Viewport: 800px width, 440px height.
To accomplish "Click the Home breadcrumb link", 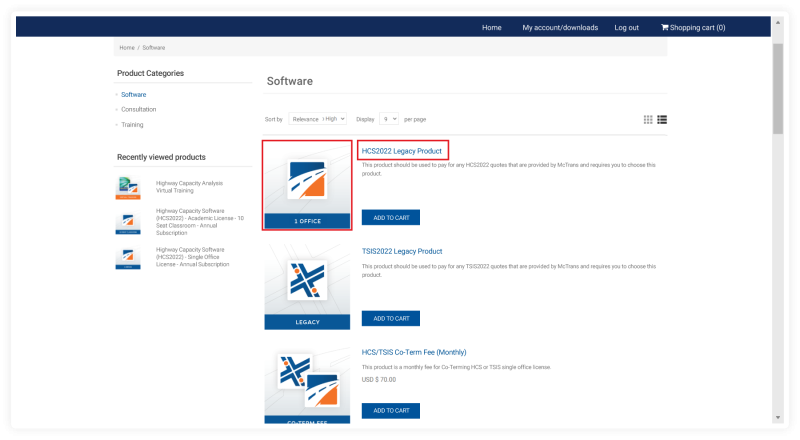I will [x=127, y=48].
